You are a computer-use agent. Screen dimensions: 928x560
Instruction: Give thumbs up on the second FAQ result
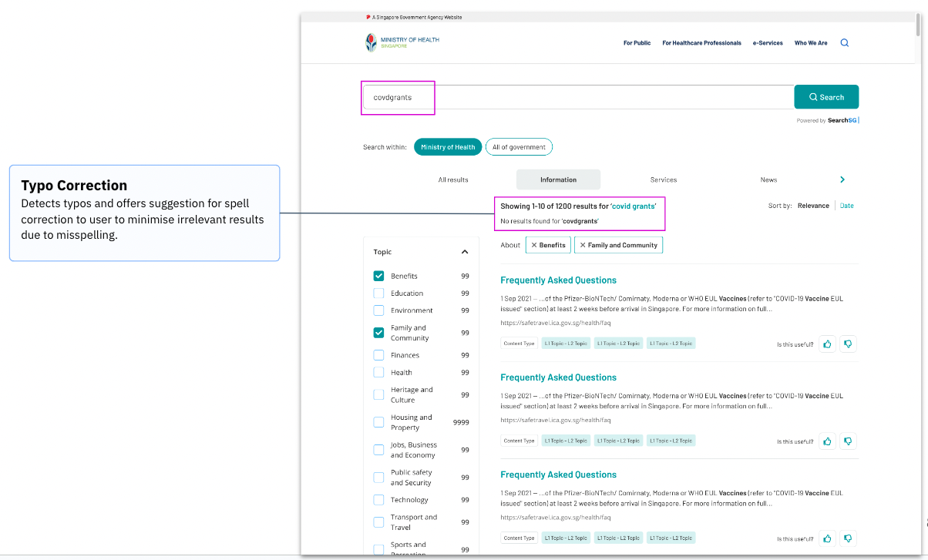tap(826, 441)
